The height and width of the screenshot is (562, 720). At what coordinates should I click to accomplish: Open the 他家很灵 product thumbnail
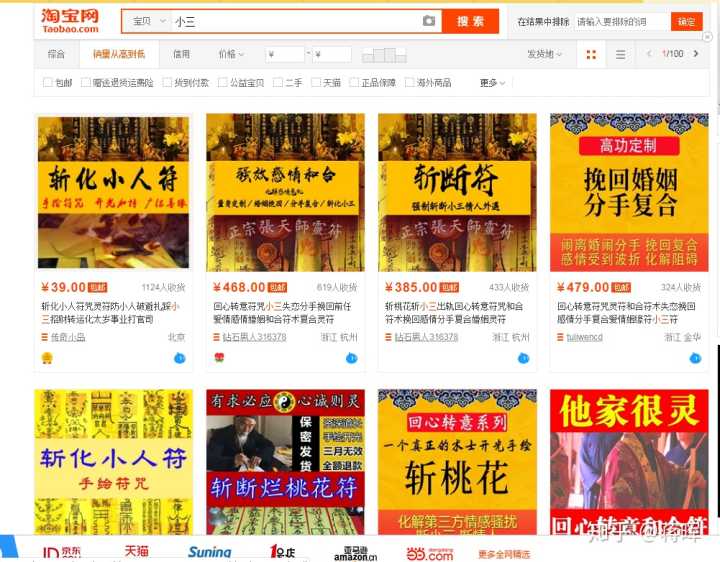point(629,462)
